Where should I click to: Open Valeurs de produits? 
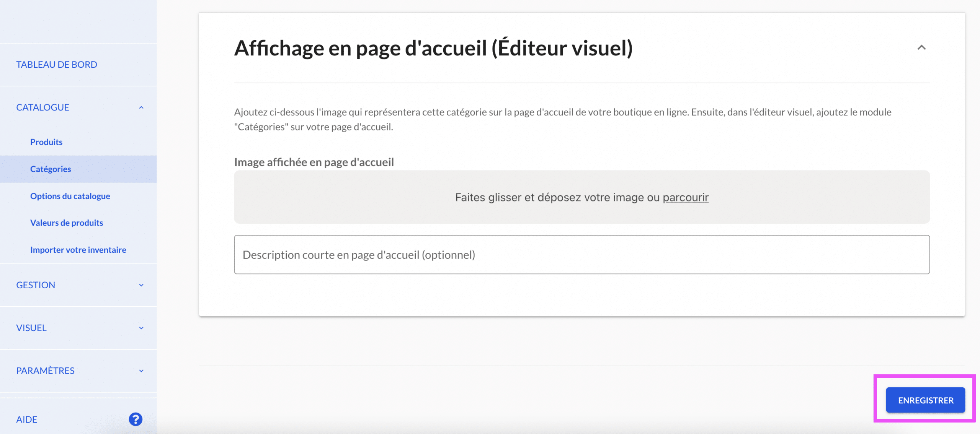pyautogui.click(x=67, y=223)
